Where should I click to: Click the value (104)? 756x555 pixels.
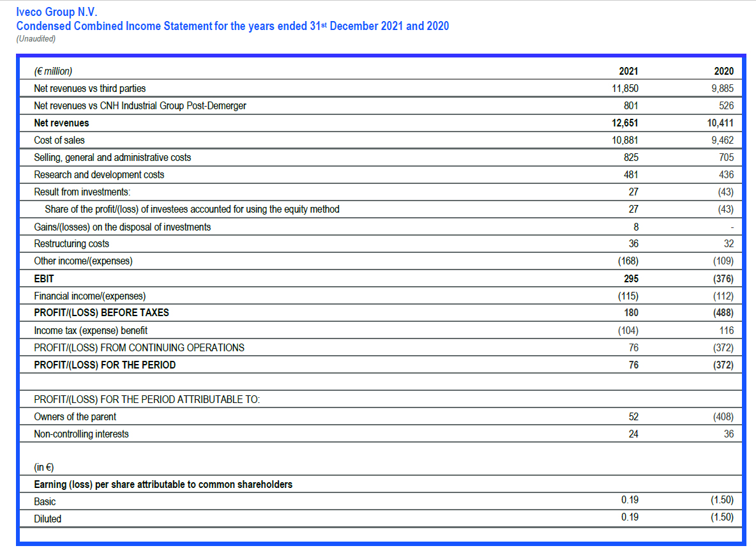pos(628,331)
